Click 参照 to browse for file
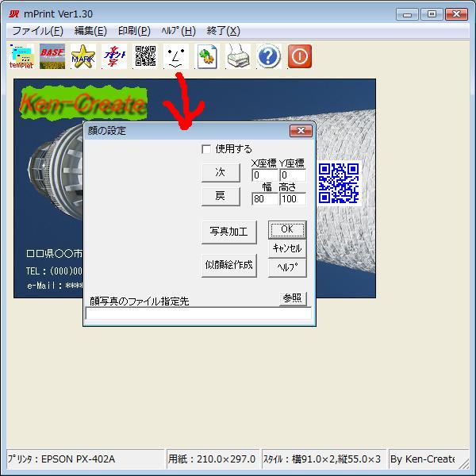Viewport: 476px width, 476px height. (x=293, y=298)
